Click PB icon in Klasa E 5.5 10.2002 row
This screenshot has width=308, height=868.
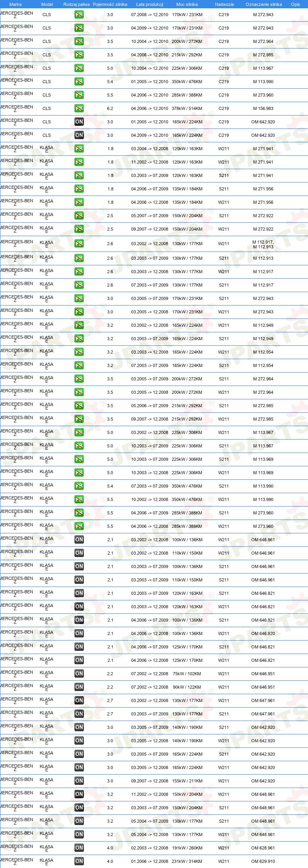pyautogui.click(x=79, y=499)
